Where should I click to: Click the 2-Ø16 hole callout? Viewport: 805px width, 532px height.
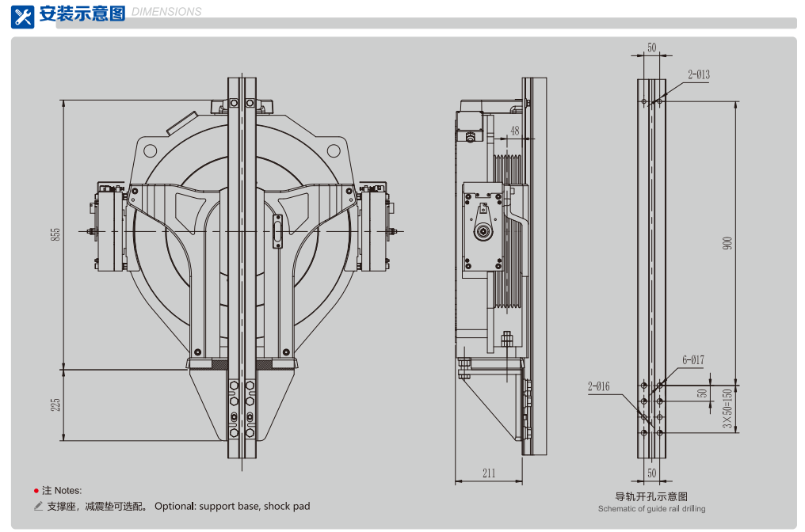[599, 386]
